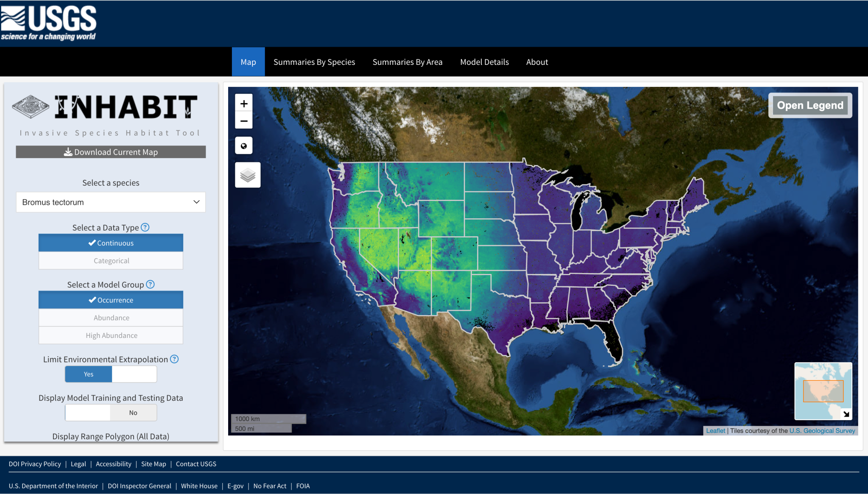
Task: Open the Site Map link
Action: point(154,464)
